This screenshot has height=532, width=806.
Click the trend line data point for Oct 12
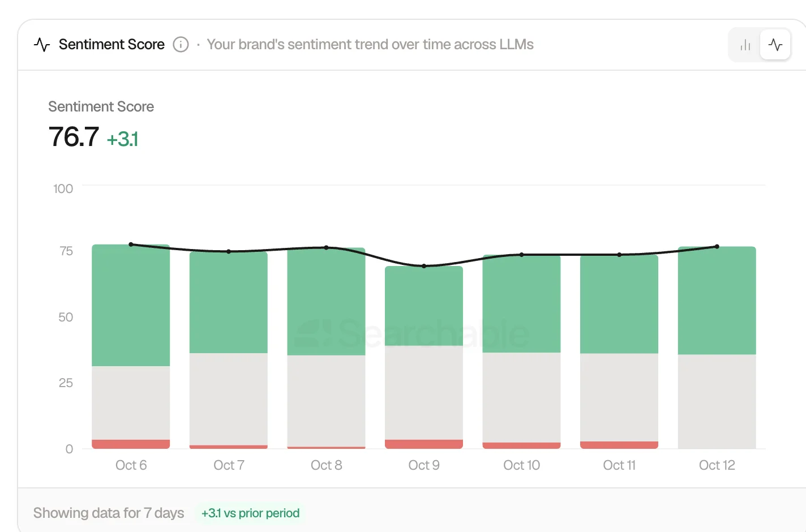tap(717, 247)
